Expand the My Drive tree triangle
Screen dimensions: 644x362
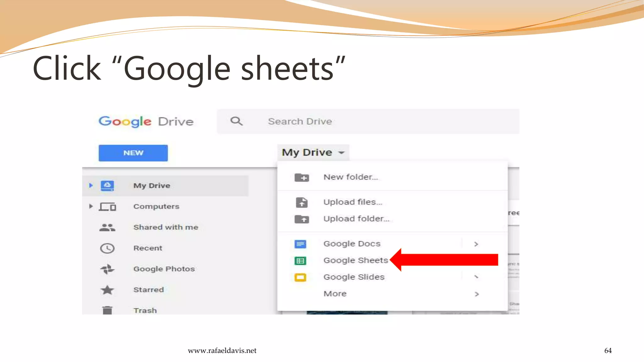click(x=91, y=185)
